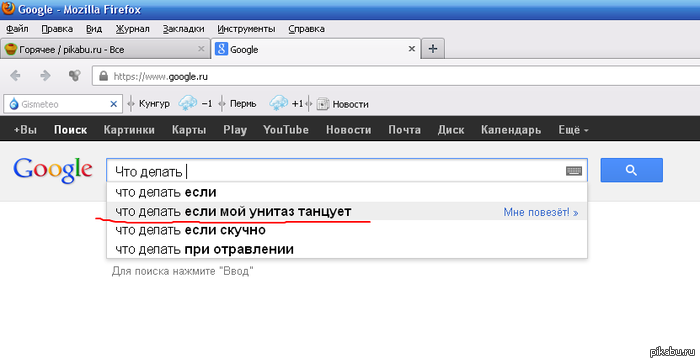This screenshot has height=363, width=700.
Task: Click the Пермь city label
Action: point(243,104)
